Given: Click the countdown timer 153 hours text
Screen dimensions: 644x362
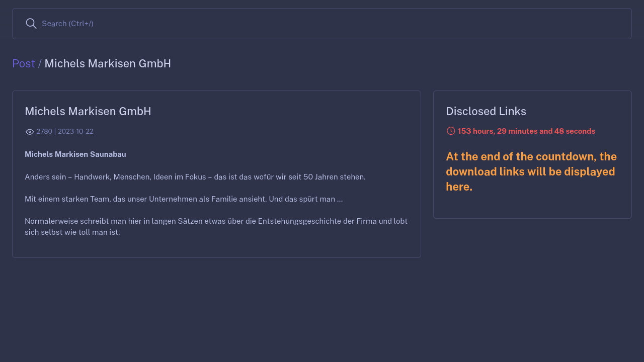Looking at the screenshot, I should click(x=526, y=131).
